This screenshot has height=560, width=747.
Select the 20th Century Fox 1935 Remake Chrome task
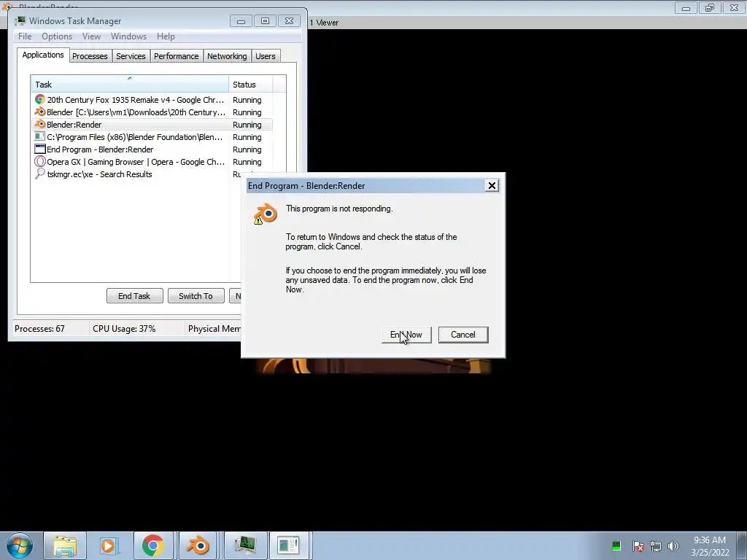[152, 100]
